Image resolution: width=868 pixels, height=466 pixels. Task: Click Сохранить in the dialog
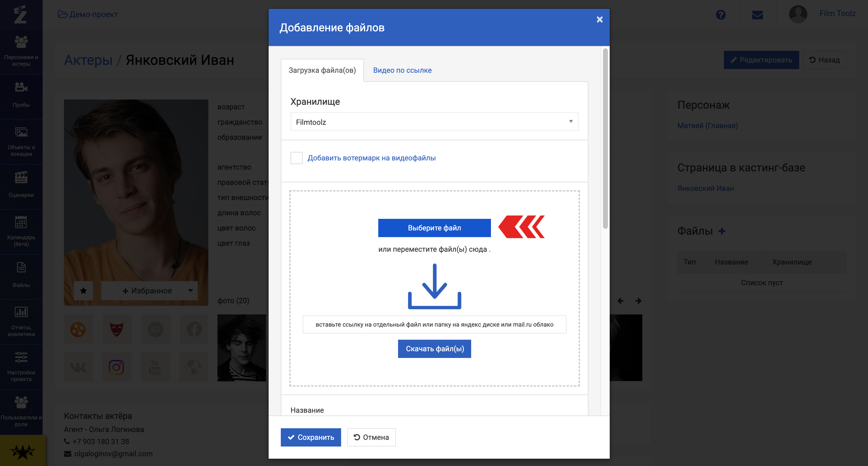(311, 437)
